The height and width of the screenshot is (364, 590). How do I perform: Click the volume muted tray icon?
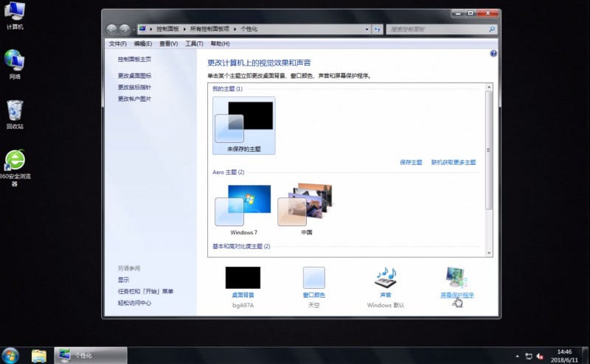coord(540,356)
